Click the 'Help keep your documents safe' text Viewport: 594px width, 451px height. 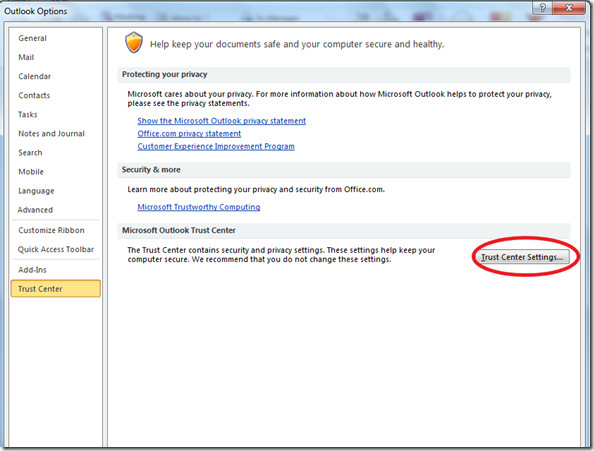pyautogui.click(x=297, y=44)
